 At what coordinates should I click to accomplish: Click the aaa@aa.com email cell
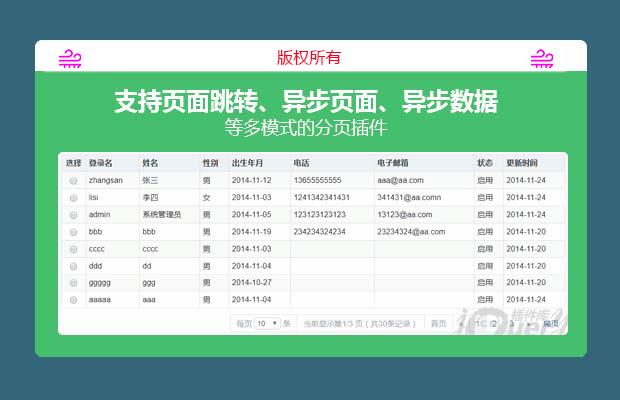pos(400,181)
